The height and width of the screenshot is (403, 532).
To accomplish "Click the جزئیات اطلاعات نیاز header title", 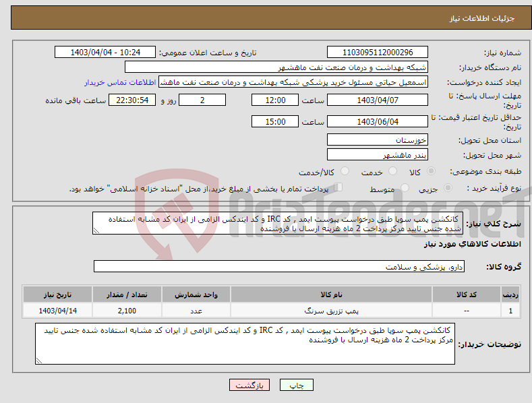I will pyautogui.click(x=482, y=18).
